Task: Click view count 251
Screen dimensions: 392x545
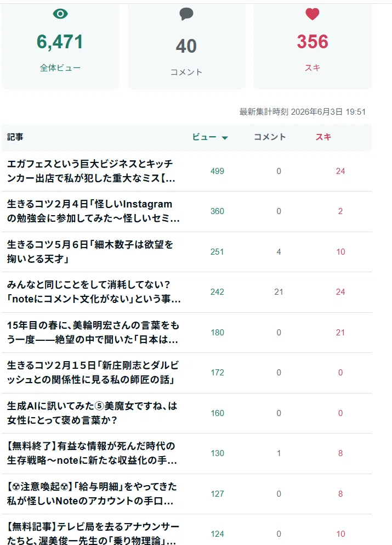Action: [x=217, y=252]
